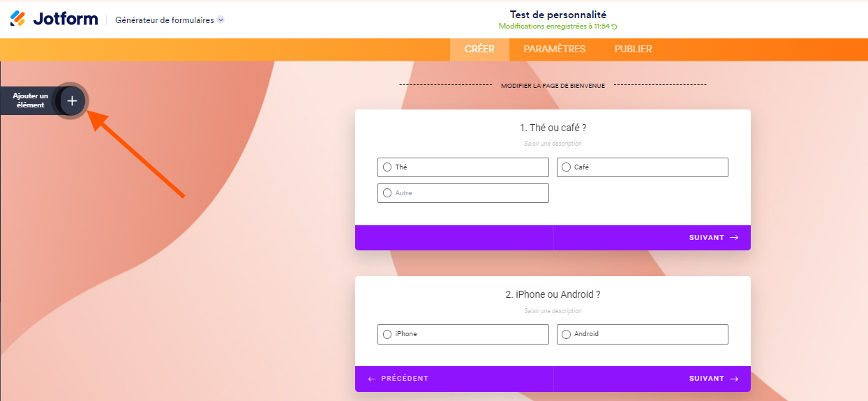Click the Jotform logo
The height and width of the screenshot is (401, 868).
click(54, 19)
